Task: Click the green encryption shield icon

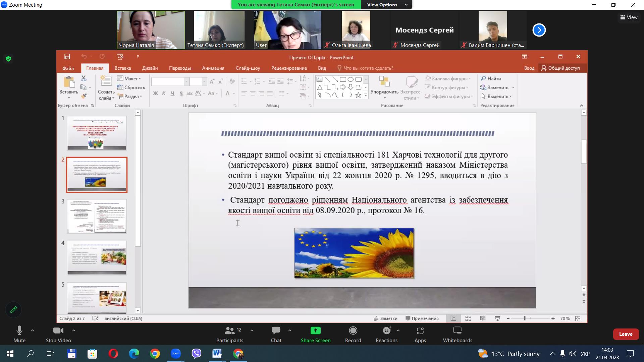Action: coord(8,59)
